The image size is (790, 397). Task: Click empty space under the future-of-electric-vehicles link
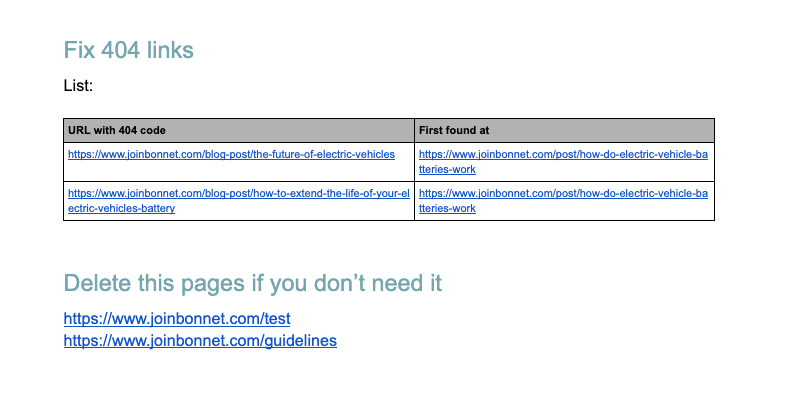coord(239,171)
